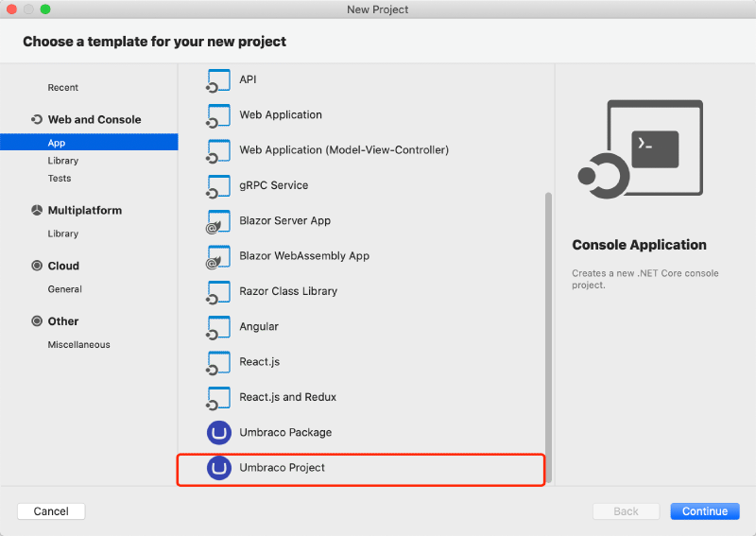Open the Recent templates category
This screenshot has width=756, height=536.
(x=62, y=88)
